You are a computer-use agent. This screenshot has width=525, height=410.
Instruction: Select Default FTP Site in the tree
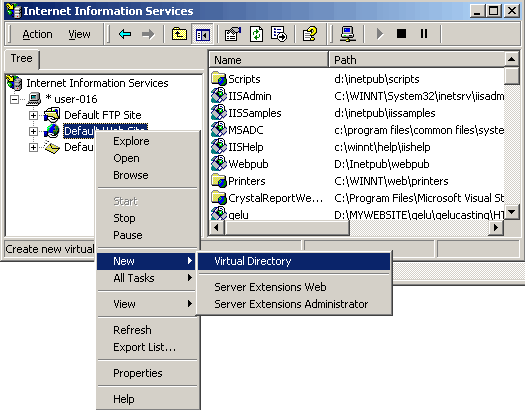point(102,115)
